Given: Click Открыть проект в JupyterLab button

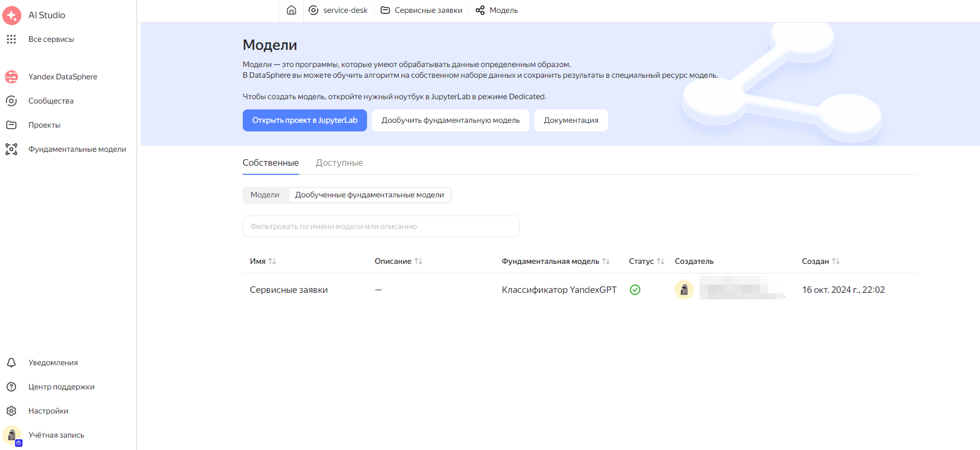Looking at the screenshot, I should click(x=305, y=120).
